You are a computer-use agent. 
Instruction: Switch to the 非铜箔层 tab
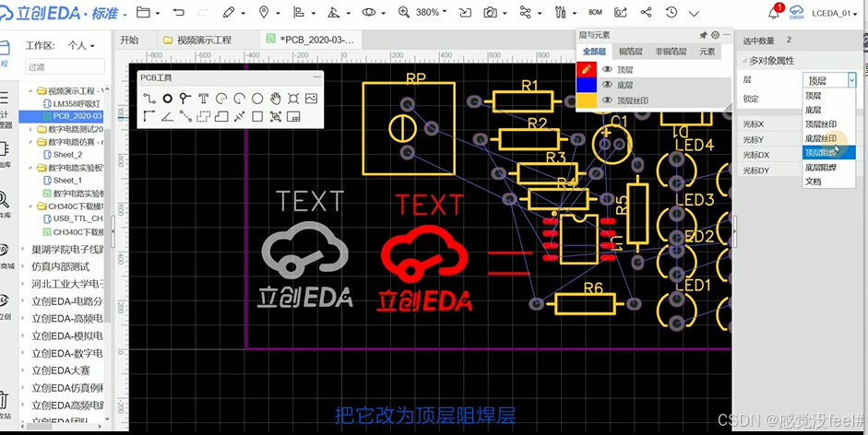(x=671, y=52)
